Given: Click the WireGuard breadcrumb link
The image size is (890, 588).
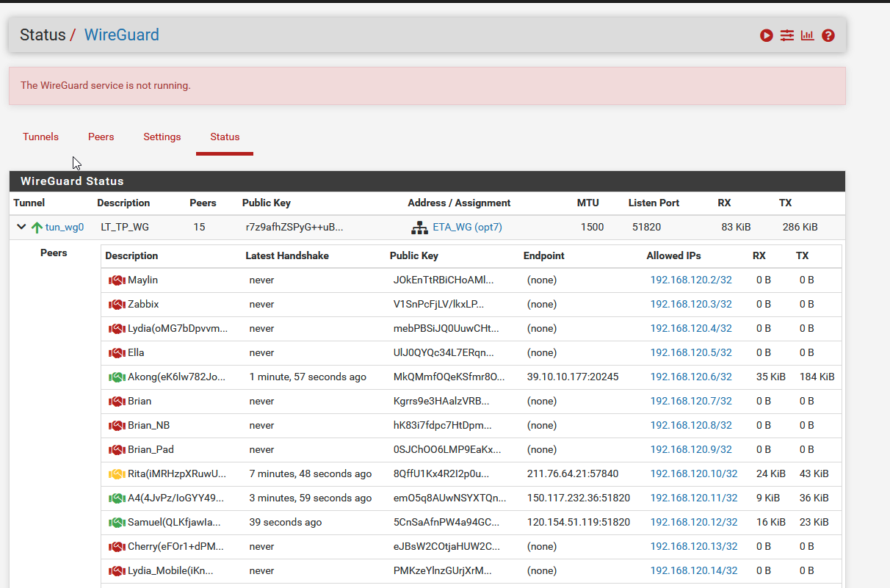Looking at the screenshot, I should coord(122,35).
